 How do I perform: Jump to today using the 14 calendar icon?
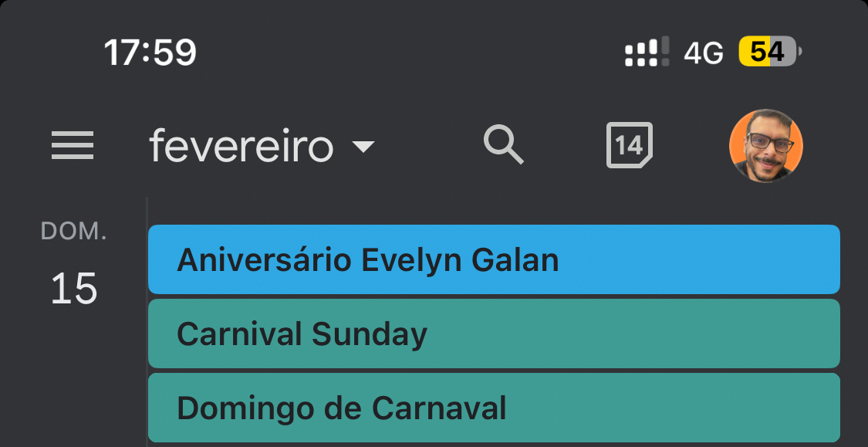coord(629,145)
